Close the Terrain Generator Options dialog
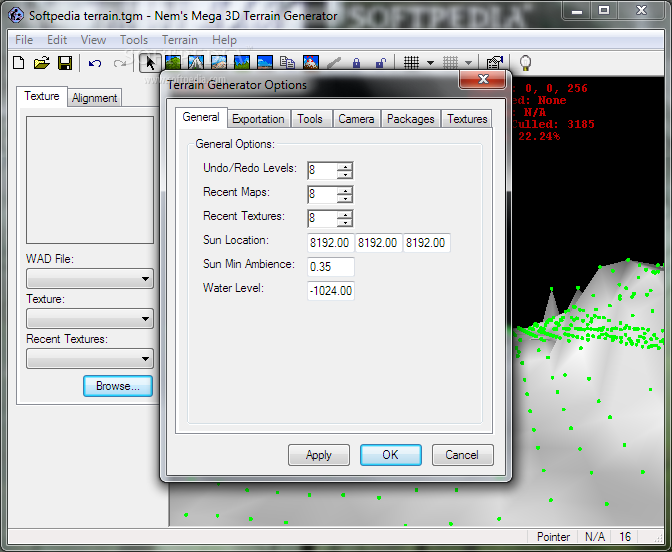This screenshot has width=672, height=552. [x=483, y=79]
